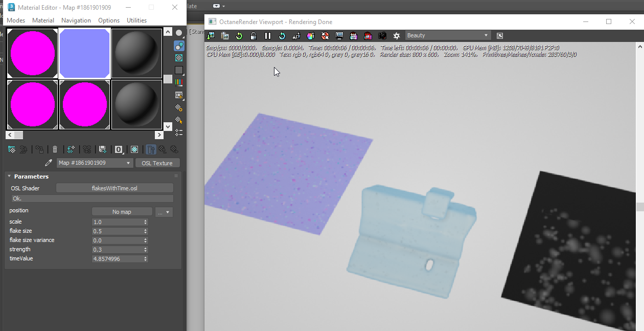Click the Octane camera snapshot icon
This screenshot has width=644, height=331.
[382, 36]
